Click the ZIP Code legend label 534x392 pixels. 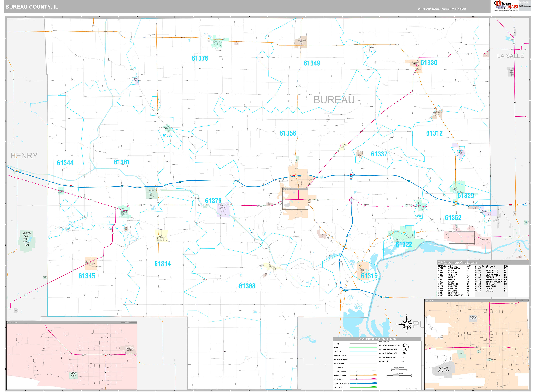(337, 351)
